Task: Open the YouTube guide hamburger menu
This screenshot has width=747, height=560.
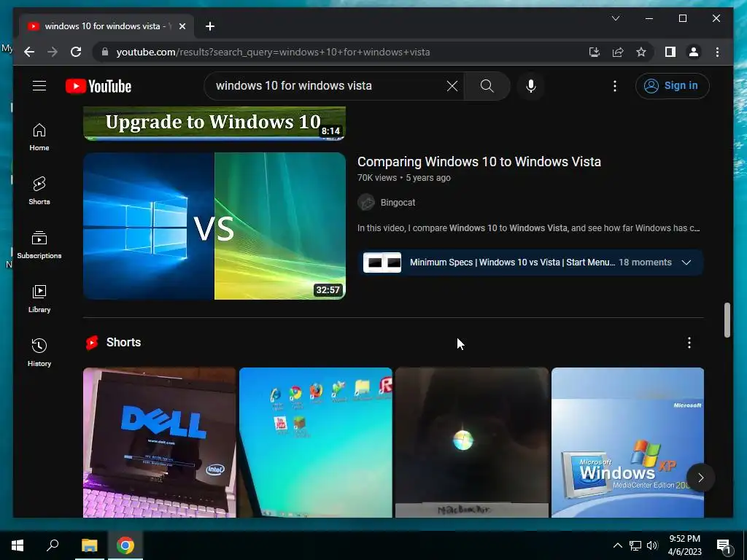Action: [39, 86]
